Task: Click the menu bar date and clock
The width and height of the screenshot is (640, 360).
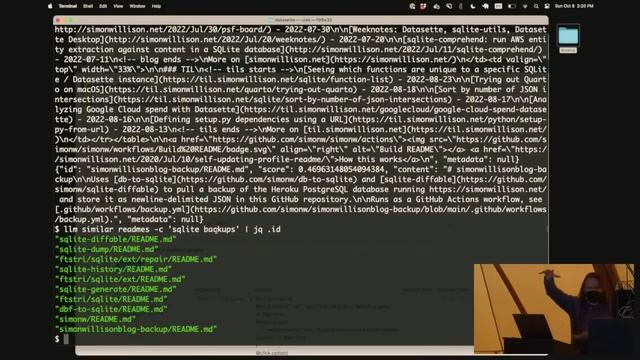Action: (574, 6)
